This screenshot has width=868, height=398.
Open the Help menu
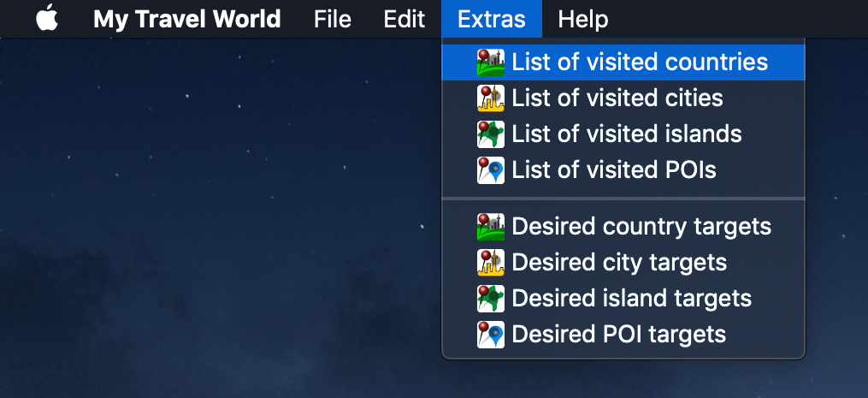pyautogui.click(x=583, y=19)
